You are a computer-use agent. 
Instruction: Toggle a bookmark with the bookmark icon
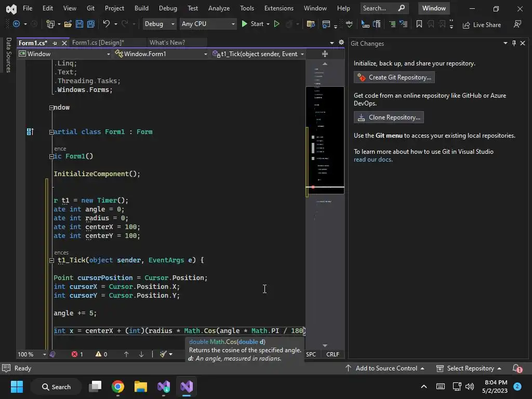tap(419, 24)
